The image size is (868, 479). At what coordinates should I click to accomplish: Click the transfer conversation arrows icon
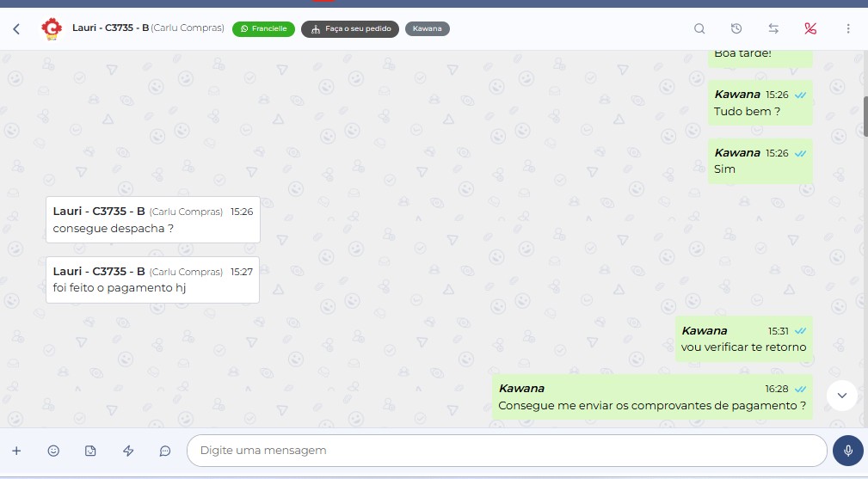tap(773, 28)
